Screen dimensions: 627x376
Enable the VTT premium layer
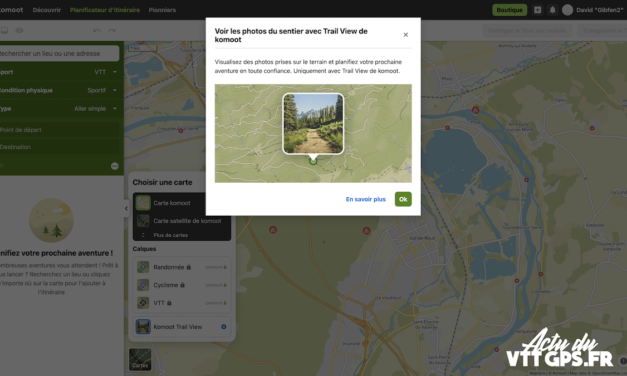click(182, 303)
